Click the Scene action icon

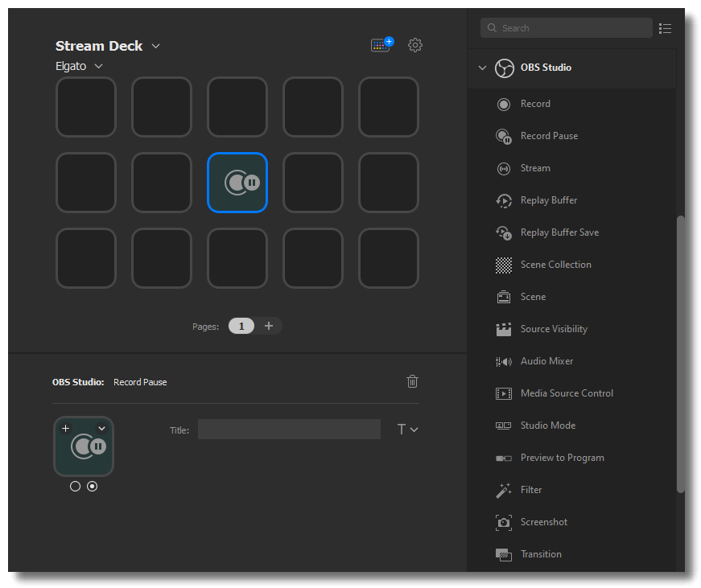[x=503, y=297]
